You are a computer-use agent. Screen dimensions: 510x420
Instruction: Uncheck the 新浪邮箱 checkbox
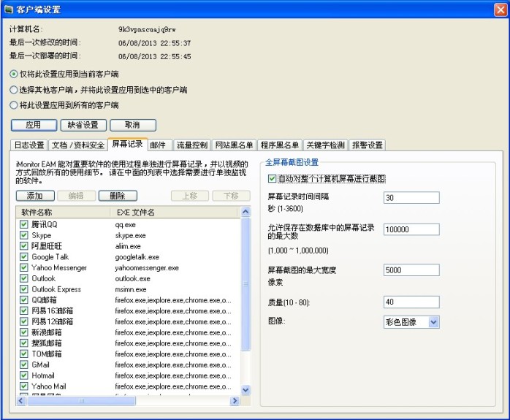coord(23,332)
